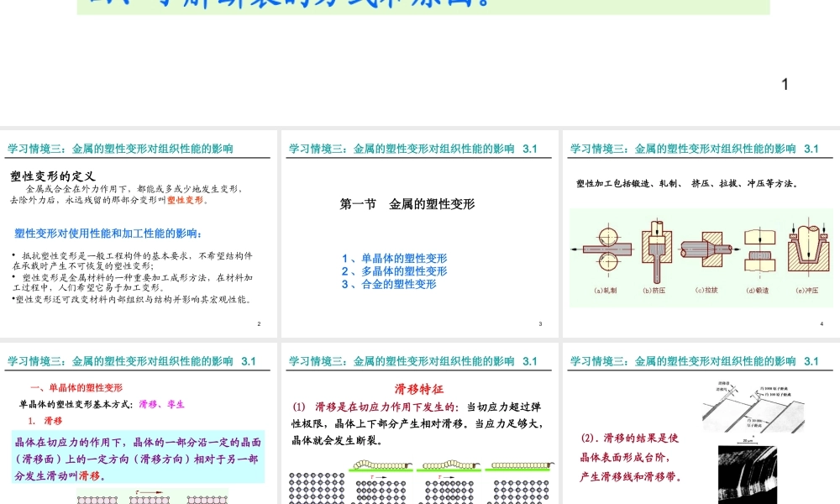Screen dimensions: 840x504
Task: Click slide 3 page number
Action: [x=540, y=323]
